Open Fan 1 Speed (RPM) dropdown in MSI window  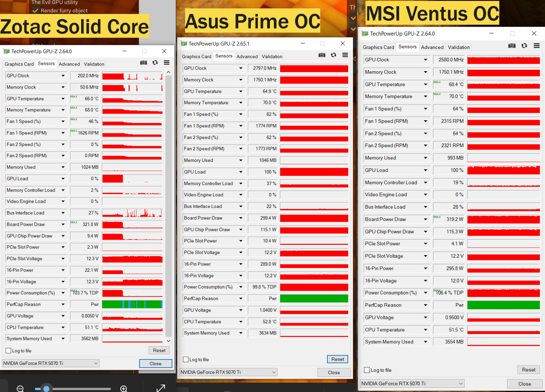click(x=426, y=121)
